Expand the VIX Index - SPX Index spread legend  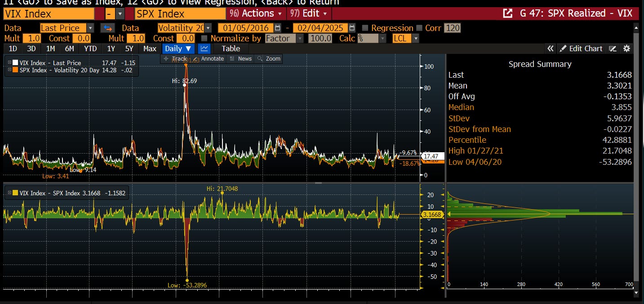tap(9, 193)
